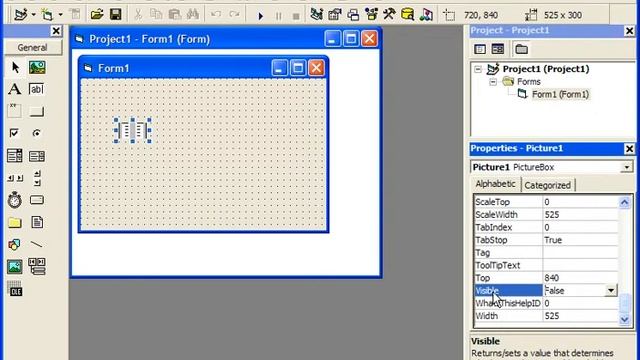Click the Cut scissors toolbar icon
640x360 pixels.
138,15
